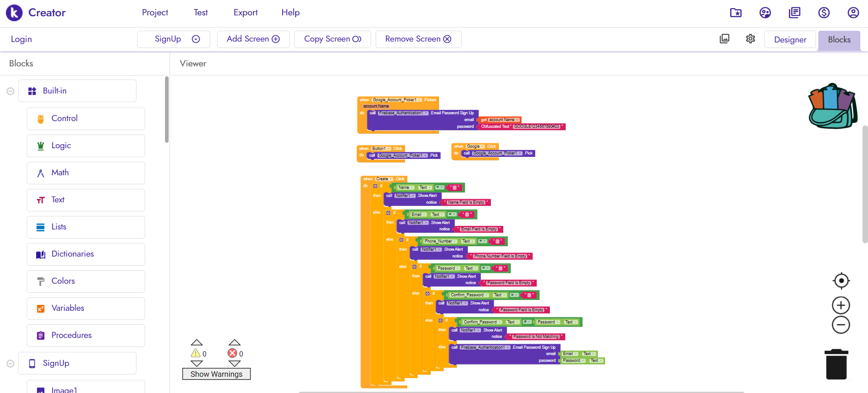Viewport: 868px width, 393px height.
Task: Click the viewer vertical scrollbar
Action: click(x=865, y=184)
